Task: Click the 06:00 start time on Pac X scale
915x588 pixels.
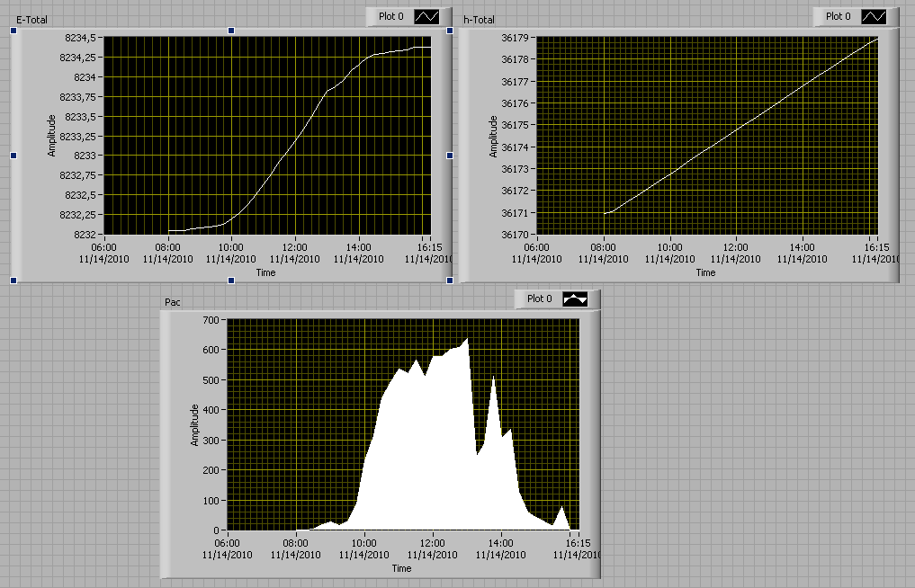Action: click(228, 543)
